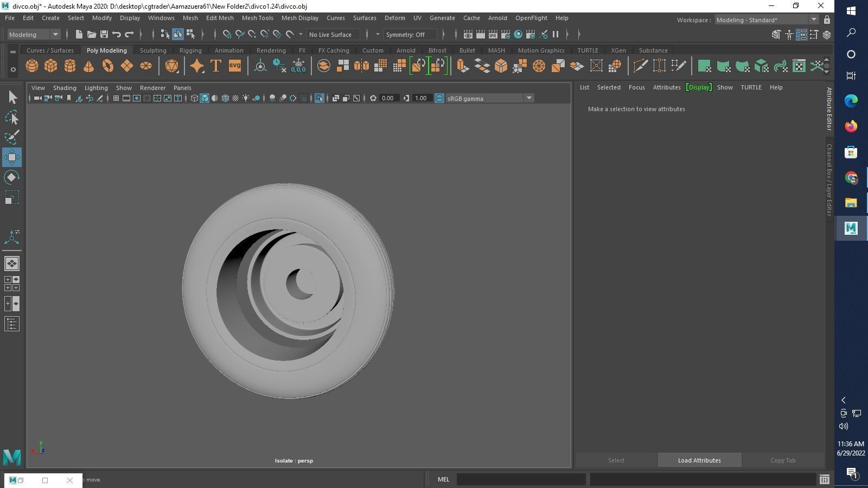This screenshot has width=868, height=488.
Task: Toggle snap to curves
Action: (240, 34)
